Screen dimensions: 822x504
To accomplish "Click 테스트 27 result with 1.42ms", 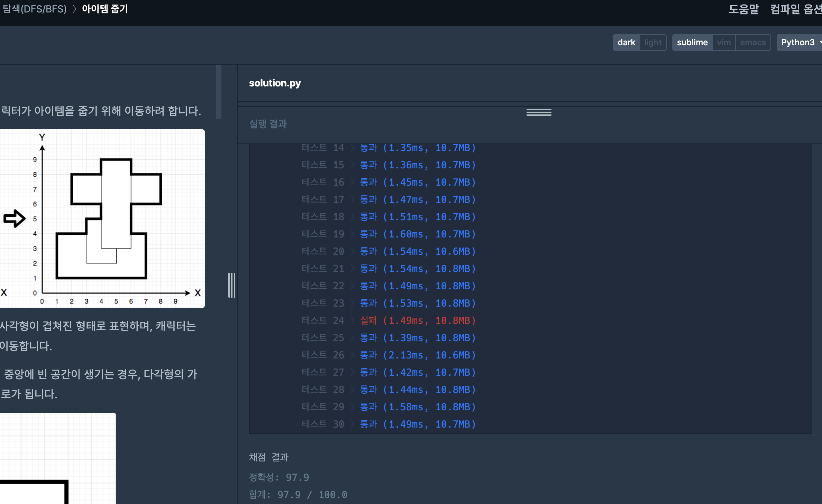I will coord(389,372).
